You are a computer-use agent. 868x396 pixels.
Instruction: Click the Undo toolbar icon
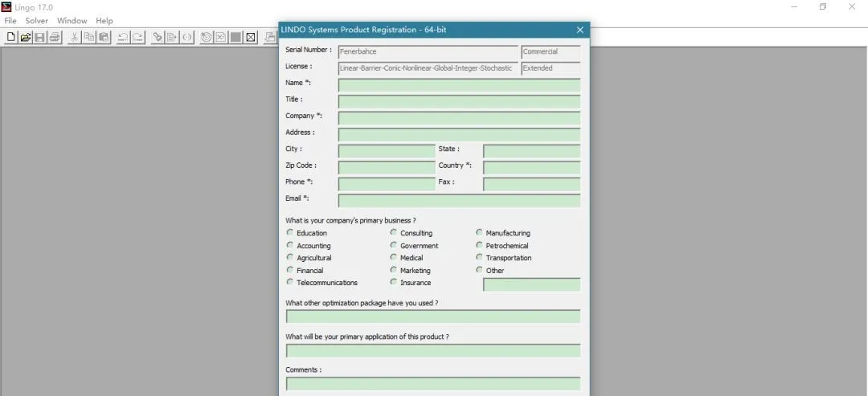point(124,37)
